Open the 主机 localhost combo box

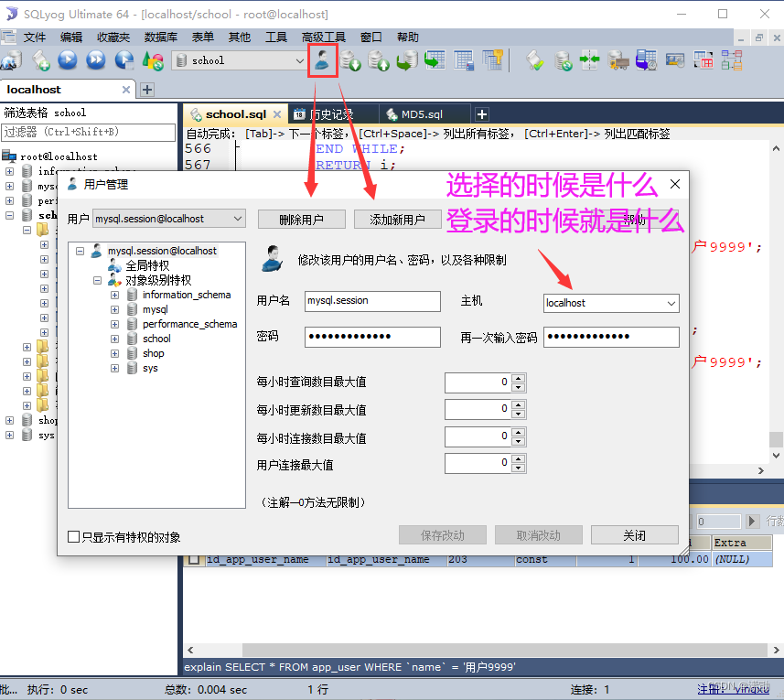(611, 303)
